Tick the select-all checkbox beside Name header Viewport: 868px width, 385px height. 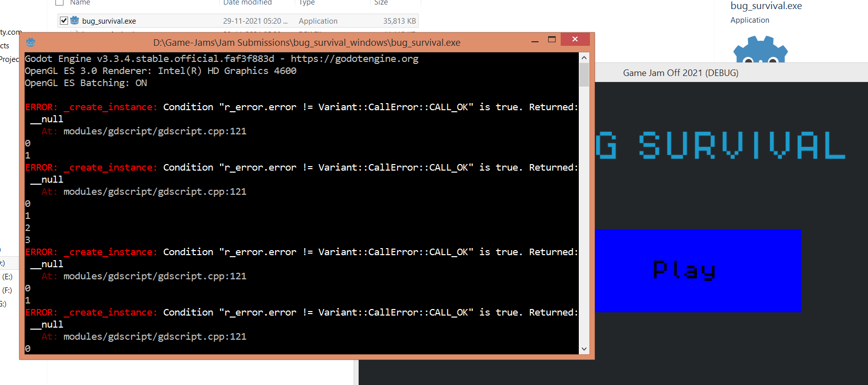coord(59,3)
